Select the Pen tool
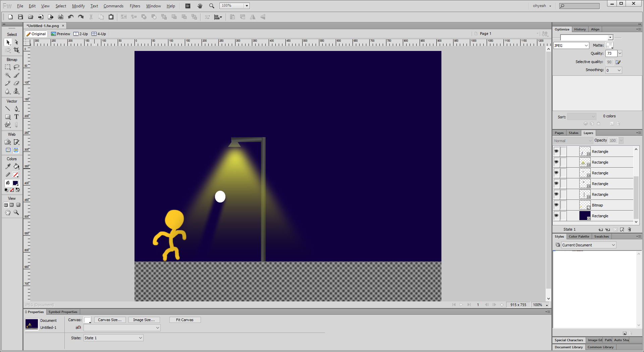The width and height of the screenshot is (644, 352). click(16, 109)
